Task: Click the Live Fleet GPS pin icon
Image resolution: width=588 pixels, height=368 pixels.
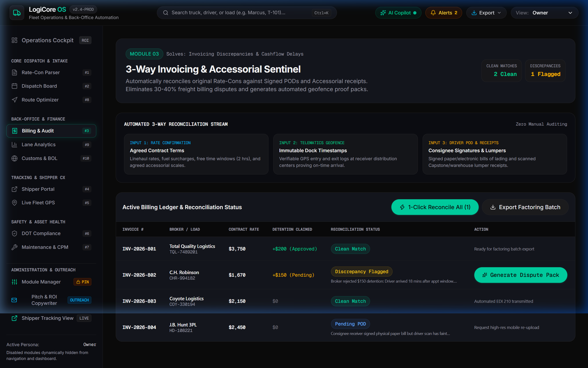Action: (14, 203)
